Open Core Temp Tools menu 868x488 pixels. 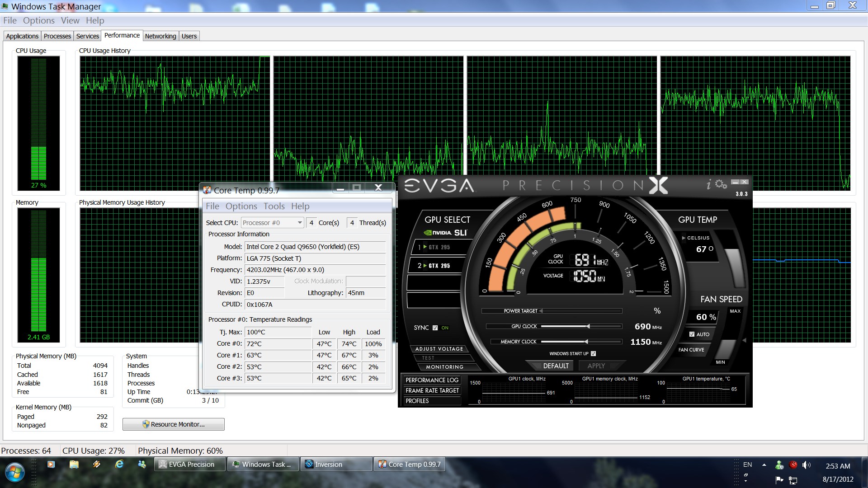[x=274, y=206]
